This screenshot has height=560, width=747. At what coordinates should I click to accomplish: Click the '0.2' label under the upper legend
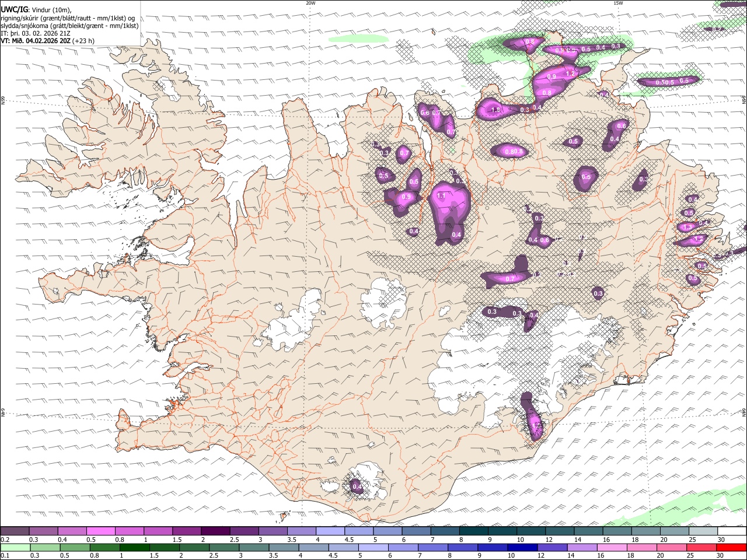pos(5,540)
